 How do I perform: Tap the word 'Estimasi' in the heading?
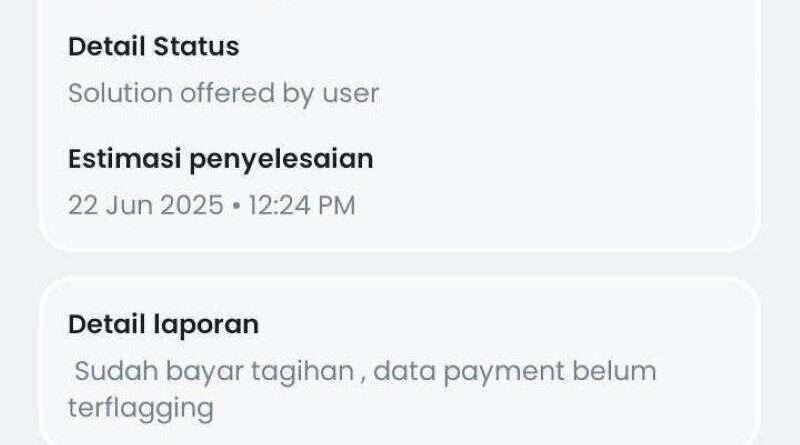pyautogui.click(x=124, y=159)
